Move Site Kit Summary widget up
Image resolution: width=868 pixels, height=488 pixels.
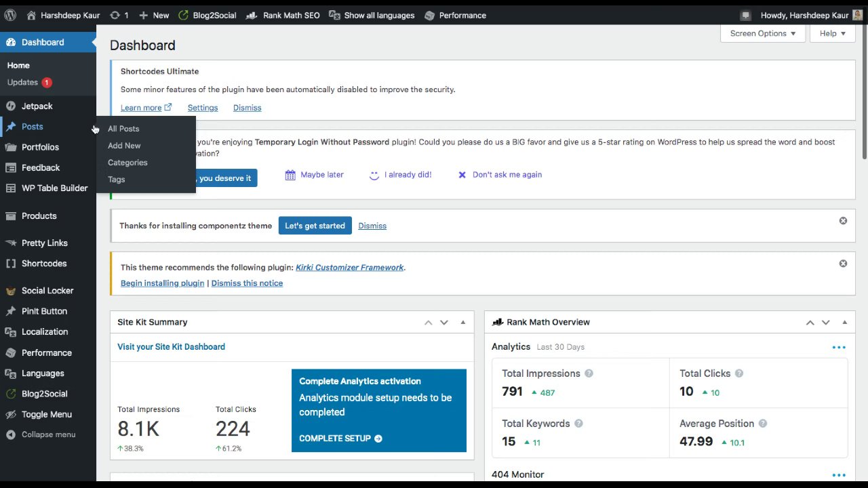[429, 323]
